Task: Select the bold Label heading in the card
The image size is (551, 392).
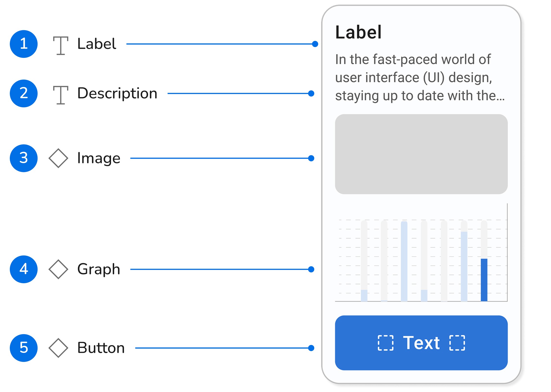Action: [358, 32]
